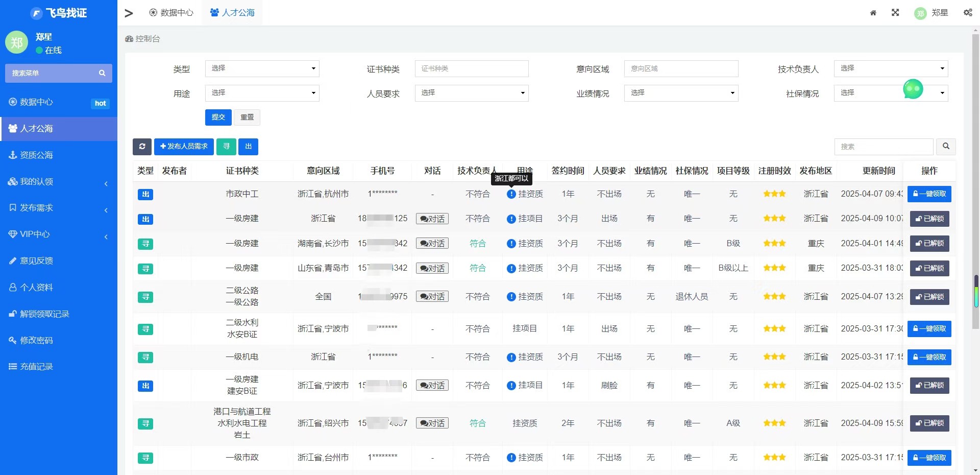Click the home icon in top bar
The width and height of the screenshot is (980, 475).
click(x=873, y=13)
